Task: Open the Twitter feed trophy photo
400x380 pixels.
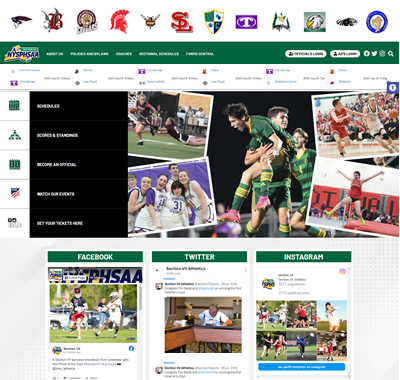Action: coord(203,325)
